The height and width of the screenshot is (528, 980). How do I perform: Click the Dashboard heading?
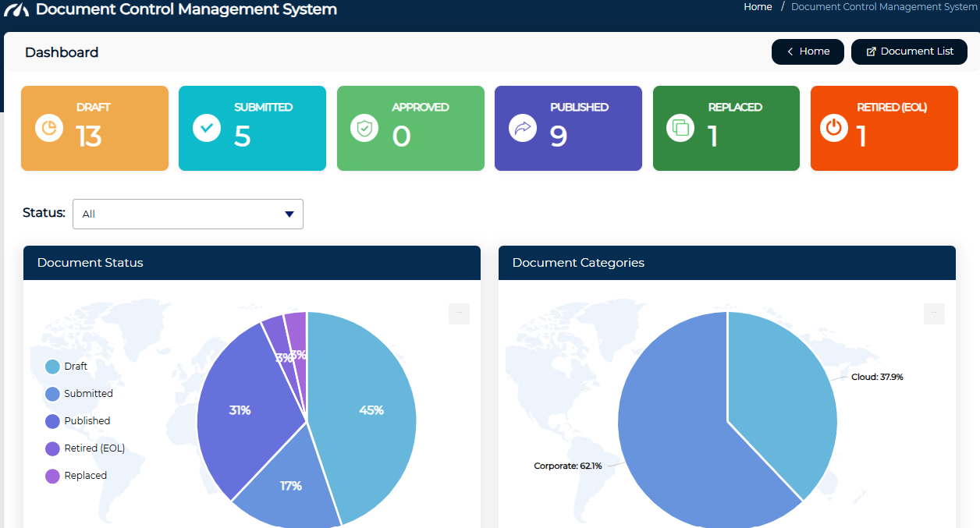(62, 52)
